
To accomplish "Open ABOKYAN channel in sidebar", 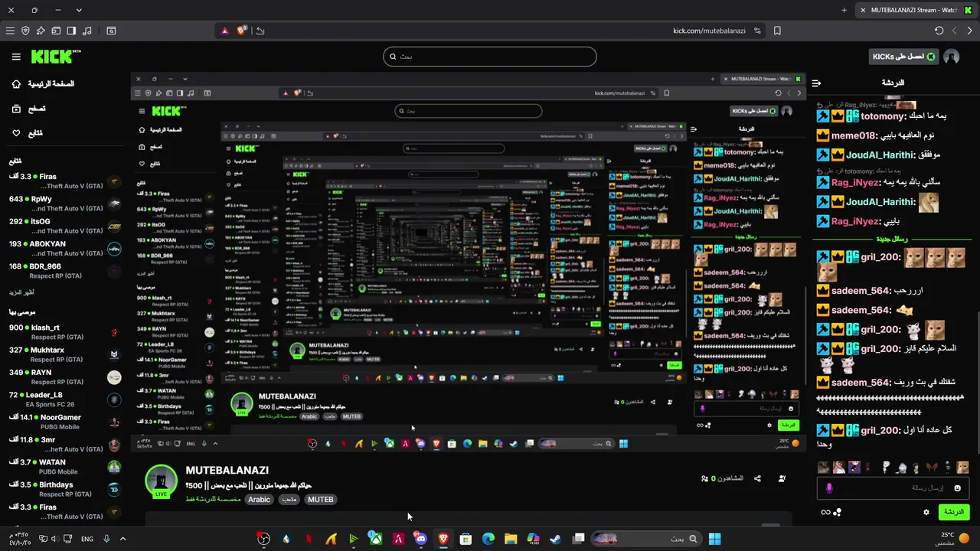I will (64, 249).
